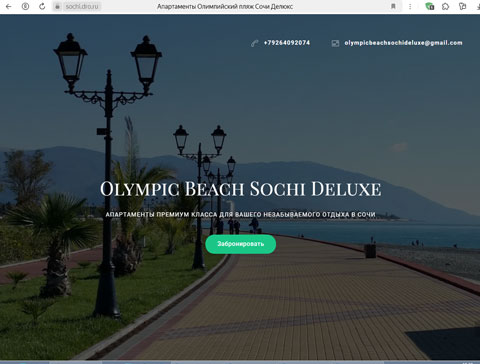Viewport: 480px width, 364px height.
Task: Open the green shield protection extension
Action: coord(430,6)
